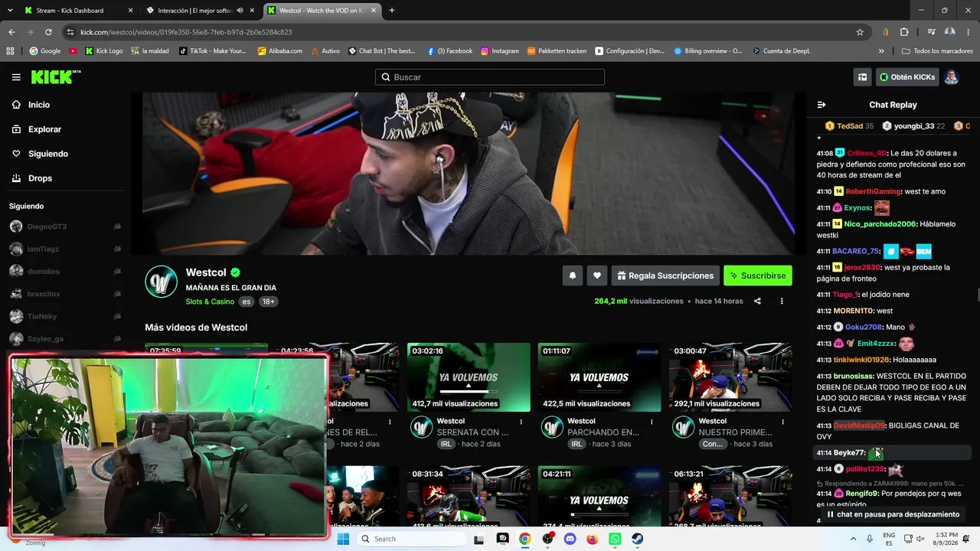Open Siguiendo in the sidebar
Screen dimensions: 980x551
tap(48, 154)
